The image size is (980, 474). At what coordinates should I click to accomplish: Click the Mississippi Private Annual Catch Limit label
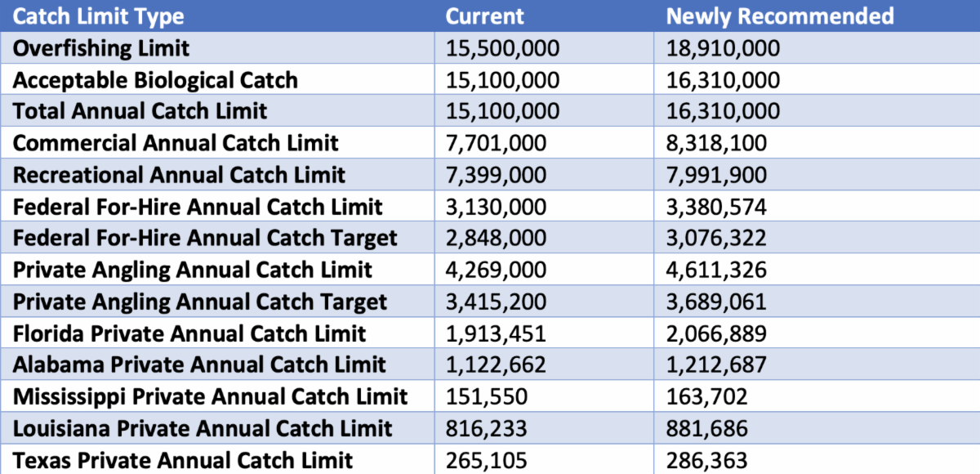(210, 396)
